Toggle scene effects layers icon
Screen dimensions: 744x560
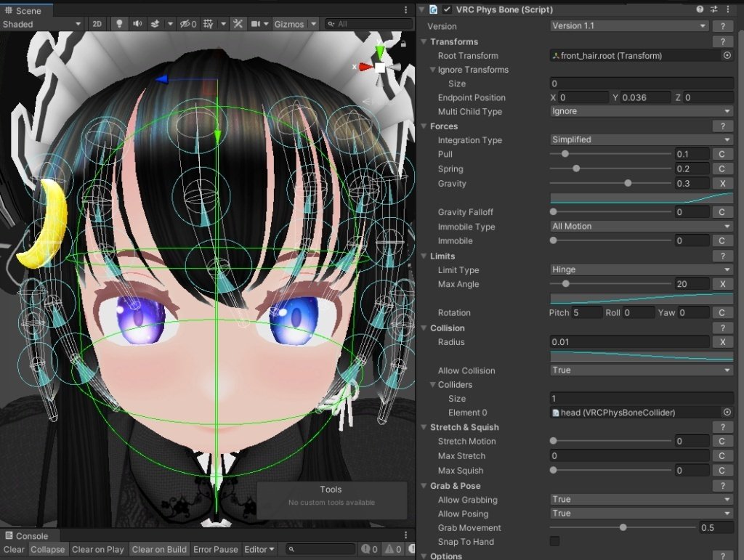[x=155, y=24]
